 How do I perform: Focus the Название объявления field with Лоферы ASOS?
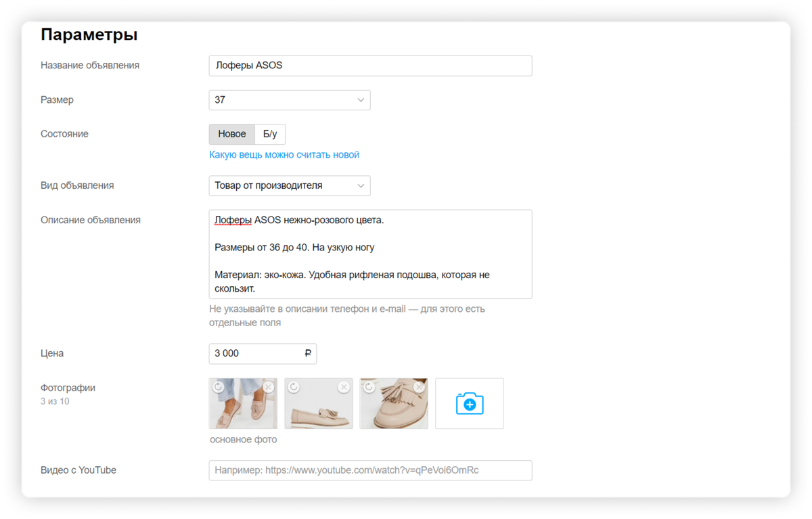[x=370, y=66]
